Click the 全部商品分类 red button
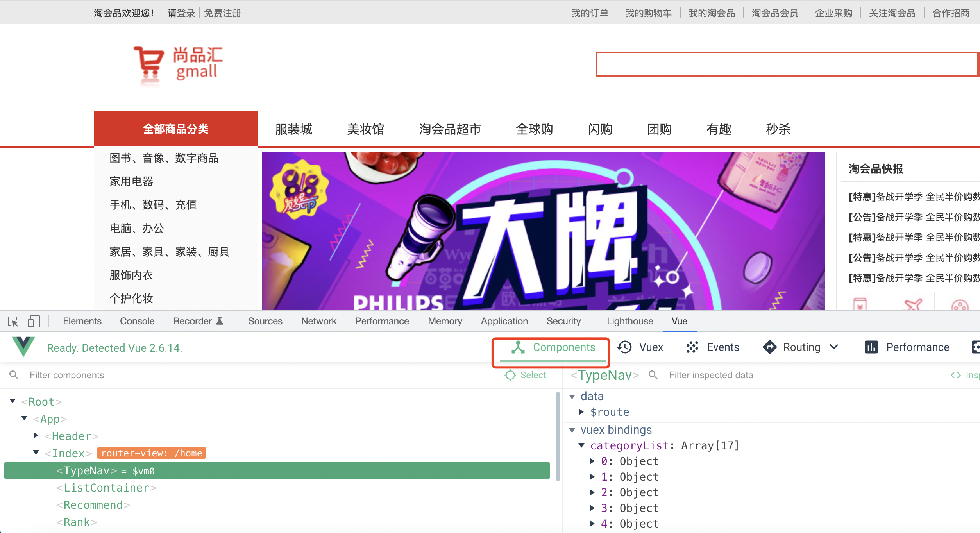This screenshot has width=980, height=533. 175,129
